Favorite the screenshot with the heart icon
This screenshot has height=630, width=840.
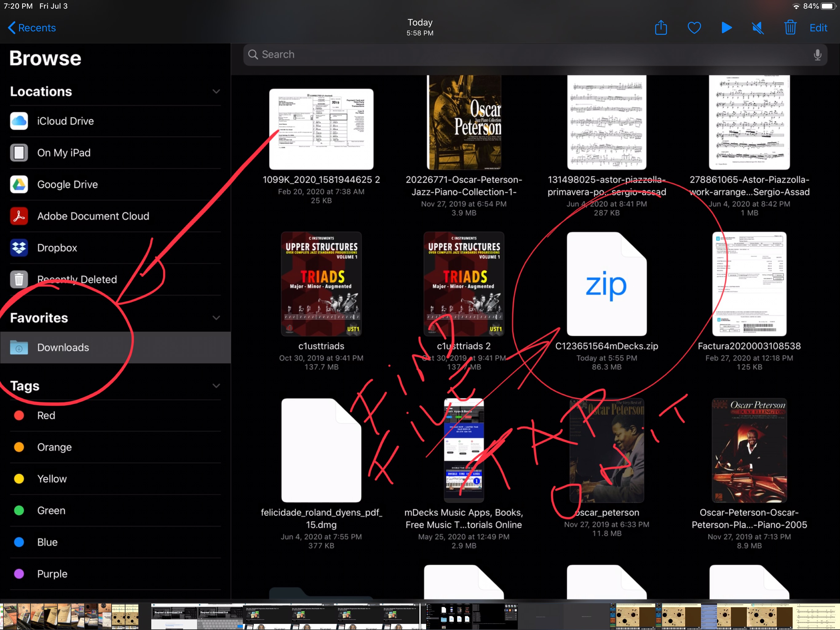694,28
